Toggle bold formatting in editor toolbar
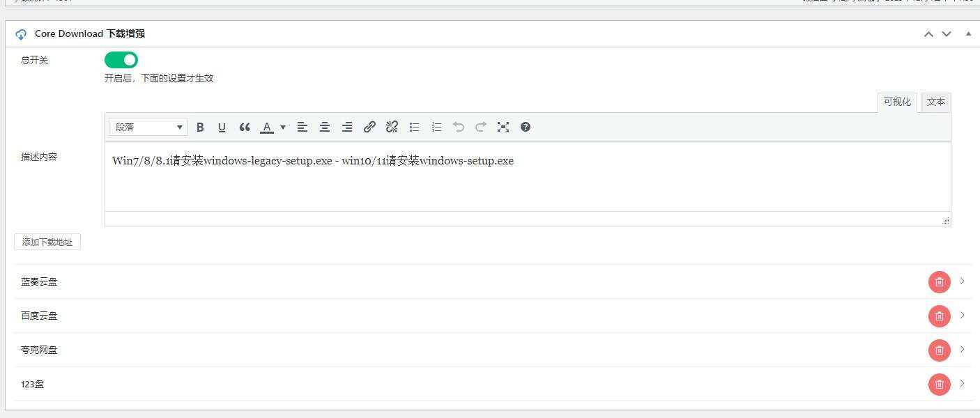Screen dimensions: 980x418 tap(200, 127)
